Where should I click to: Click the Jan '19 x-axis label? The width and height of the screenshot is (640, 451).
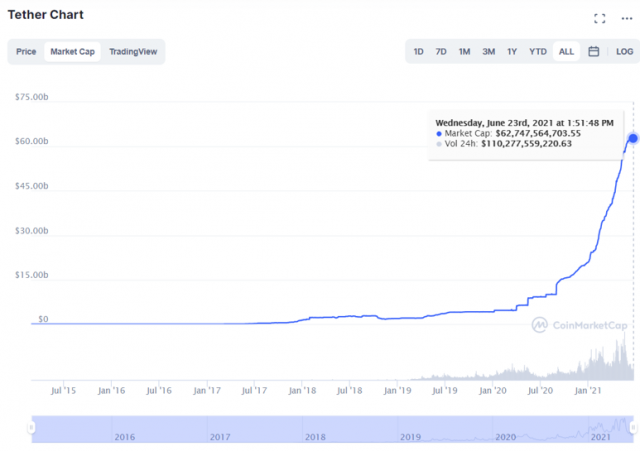(397, 391)
